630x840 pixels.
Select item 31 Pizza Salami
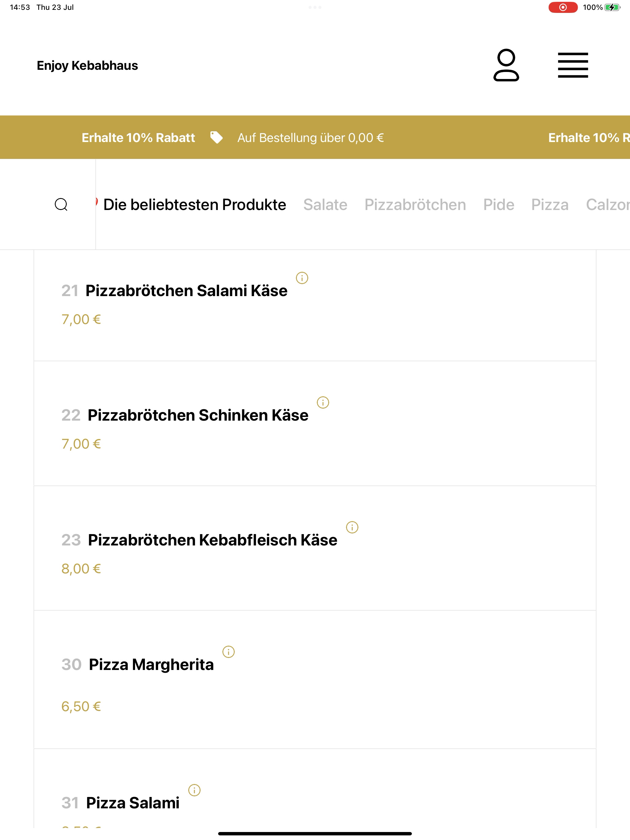[x=315, y=789]
